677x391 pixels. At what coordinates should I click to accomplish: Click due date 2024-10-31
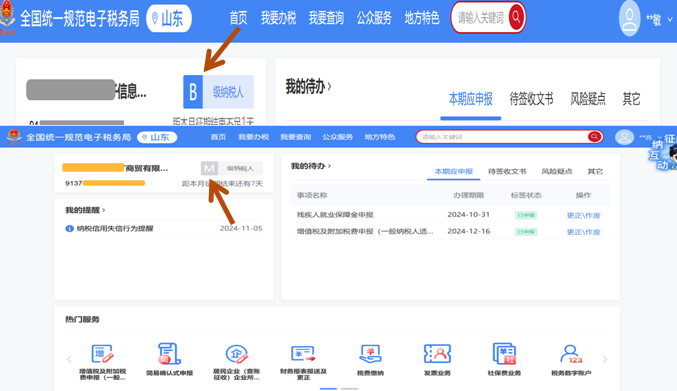click(x=468, y=214)
